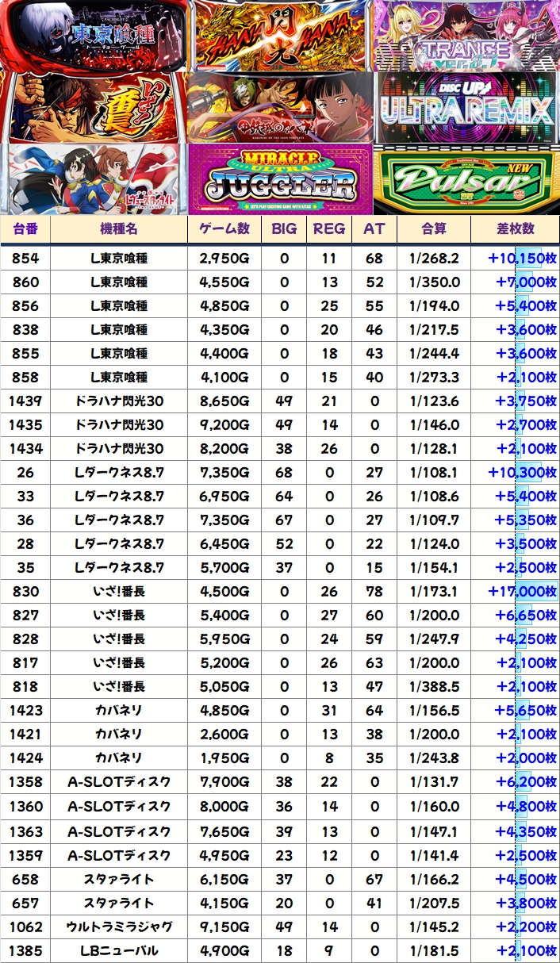
Task: Click the 5,700G game count cell
Action: (224, 567)
